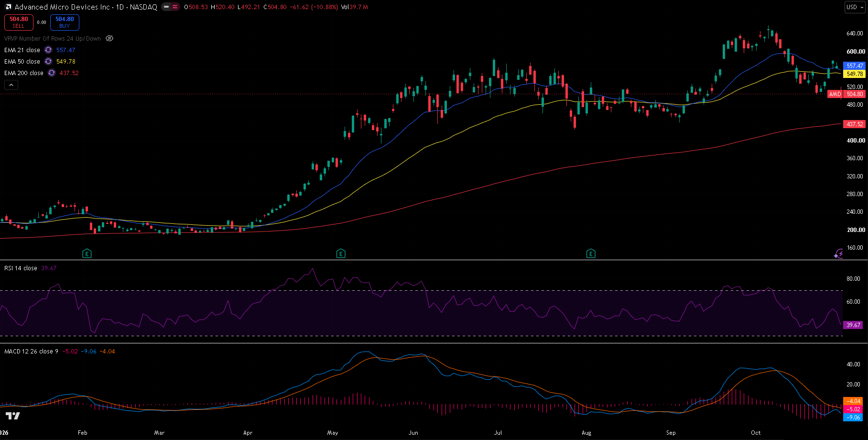868x440 pixels.
Task: Click the AMD company logo icon
Action: 8,7
